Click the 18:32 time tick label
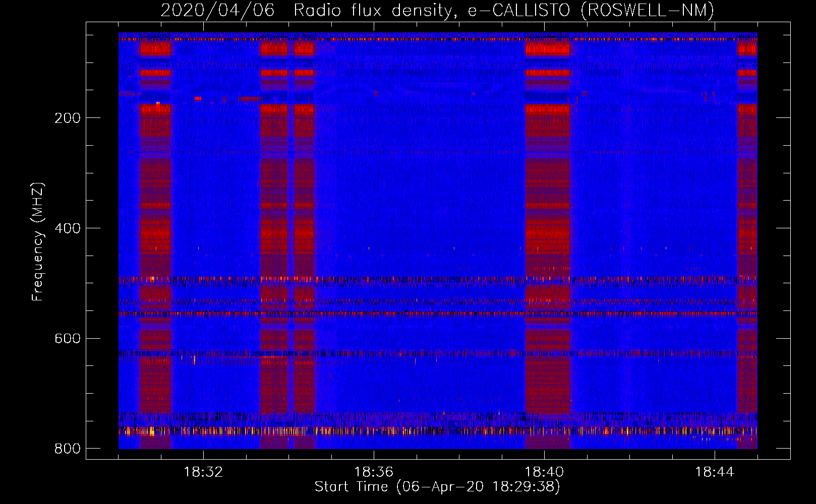816x504 pixels. point(203,472)
